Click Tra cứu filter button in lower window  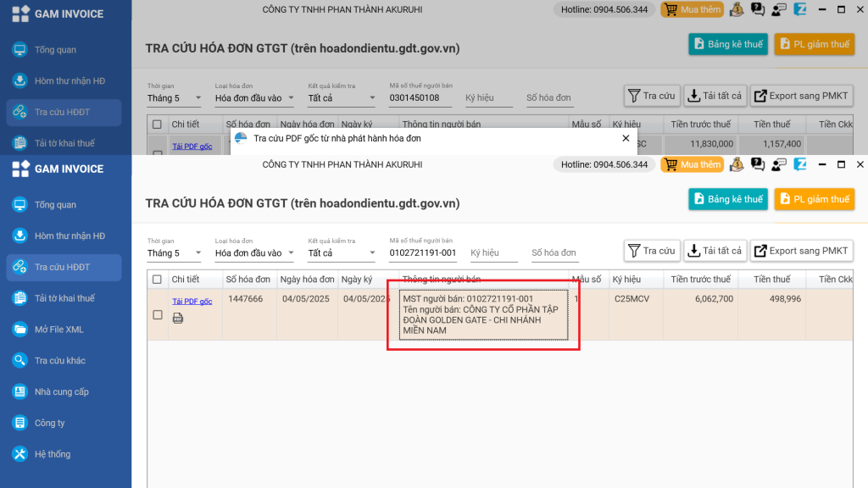tap(652, 251)
